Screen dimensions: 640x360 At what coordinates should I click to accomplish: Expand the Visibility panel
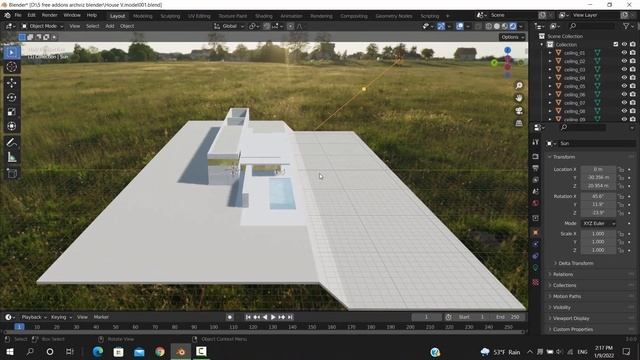(x=562, y=307)
